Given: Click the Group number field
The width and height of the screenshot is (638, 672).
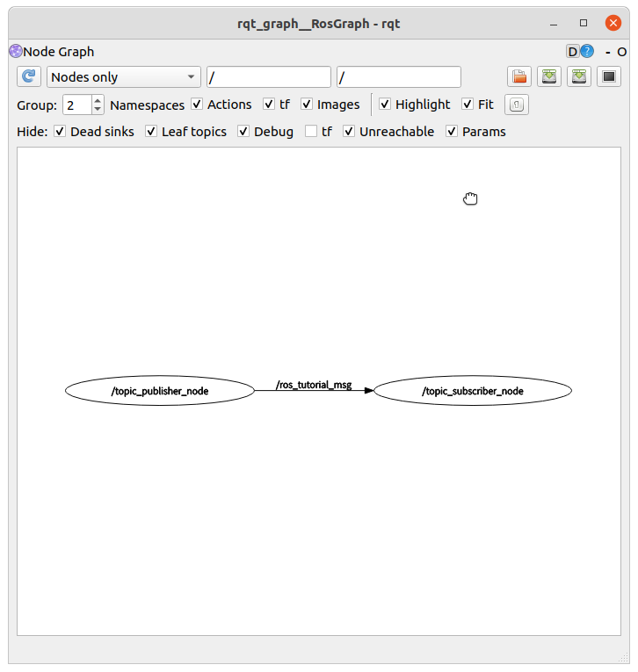Looking at the screenshot, I should (x=77, y=105).
